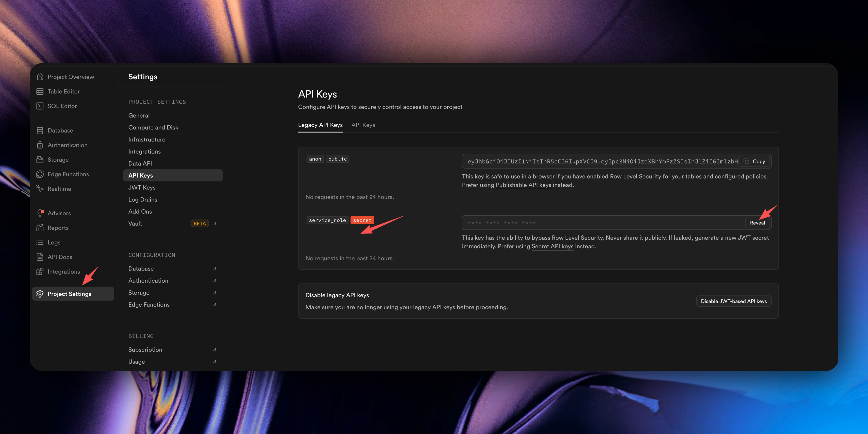This screenshot has width=868, height=434.
Task: Click the Advisors lightbulb icon
Action: point(40,213)
